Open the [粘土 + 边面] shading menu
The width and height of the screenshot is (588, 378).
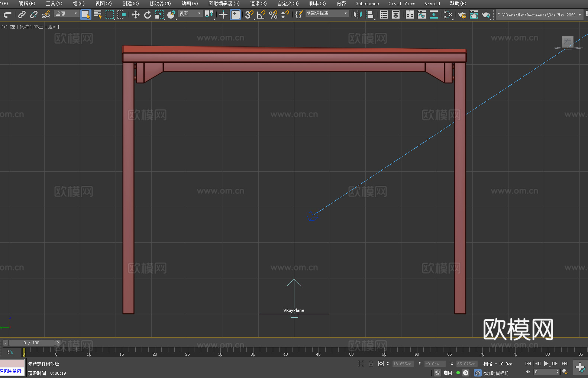(x=46, y=27)
